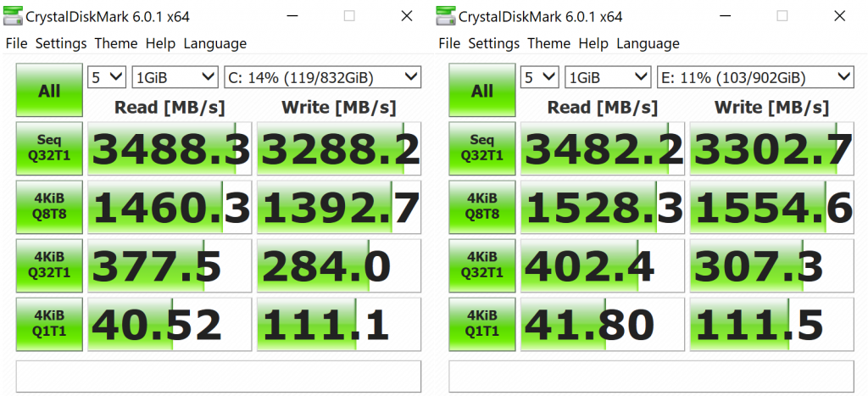Start Seq Q32T1 test for C: drive
The height and width of the screenshot is (396, 868).
49,148
